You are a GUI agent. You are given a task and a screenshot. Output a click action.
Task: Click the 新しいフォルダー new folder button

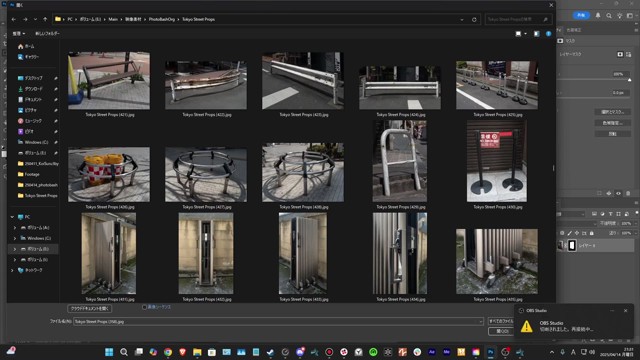pyautogui.click(x=47, y=33)
